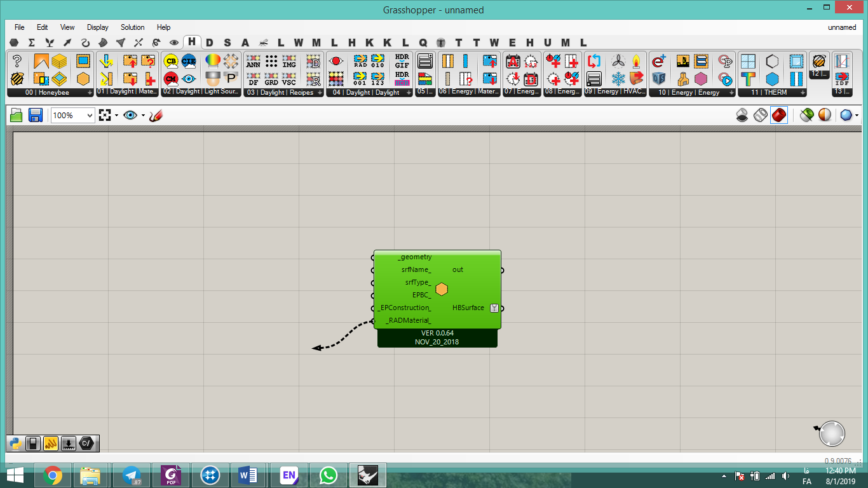Click the GRD grid-based recipe icon
Image resolution: width=868 pixels, height=488 pixels.
tap(271, 79)
